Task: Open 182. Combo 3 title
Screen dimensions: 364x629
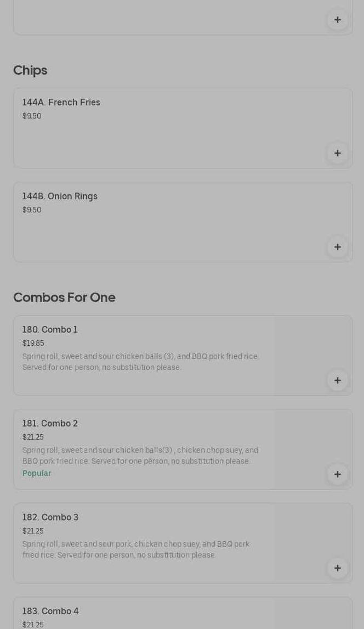Action: pyautogui.click(x=50, y=518)
